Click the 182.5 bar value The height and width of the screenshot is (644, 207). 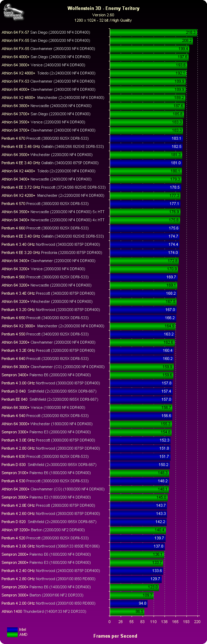(x=176, y=146)
